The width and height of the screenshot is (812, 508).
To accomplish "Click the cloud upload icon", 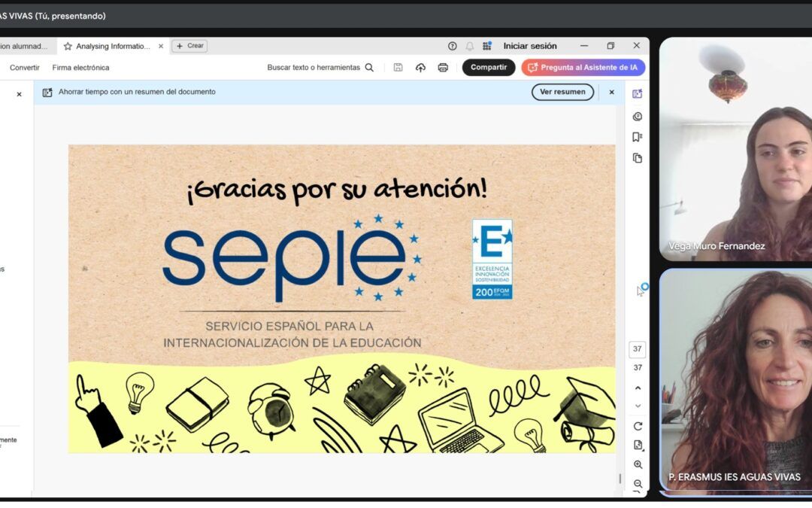I will [x=420, y=68].
